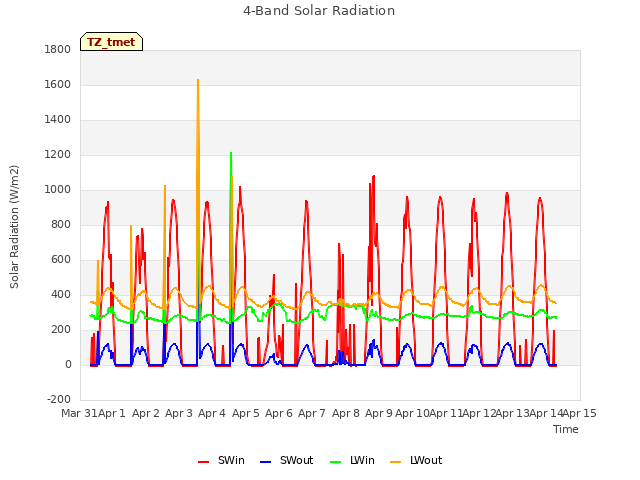Viewport: 640px width, 480px height.
Task: Toggle the LWin legend entry
Action: 352,460
